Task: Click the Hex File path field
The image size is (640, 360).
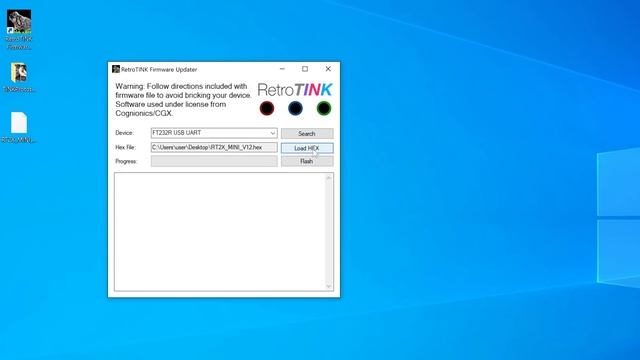Action: click(214, 147)
